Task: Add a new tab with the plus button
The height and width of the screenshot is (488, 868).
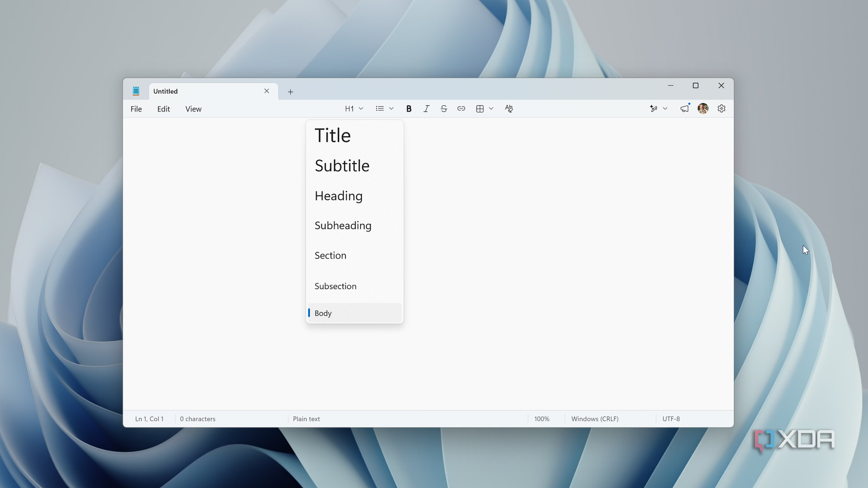Action: point(290,91)
